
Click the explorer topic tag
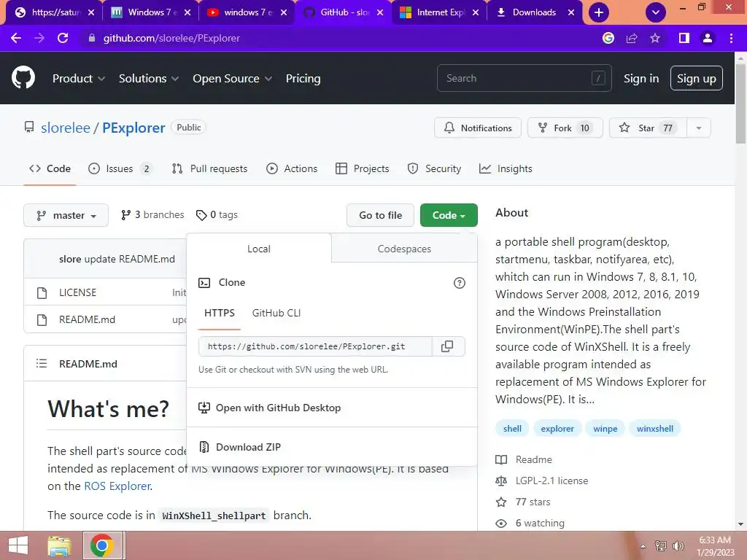pos(557,429)
